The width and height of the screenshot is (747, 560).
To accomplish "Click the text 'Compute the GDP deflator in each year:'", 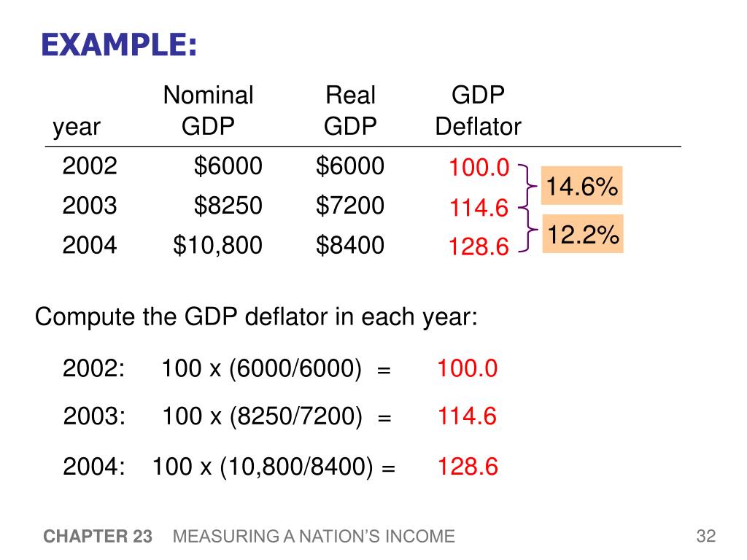I will (256, 317).
